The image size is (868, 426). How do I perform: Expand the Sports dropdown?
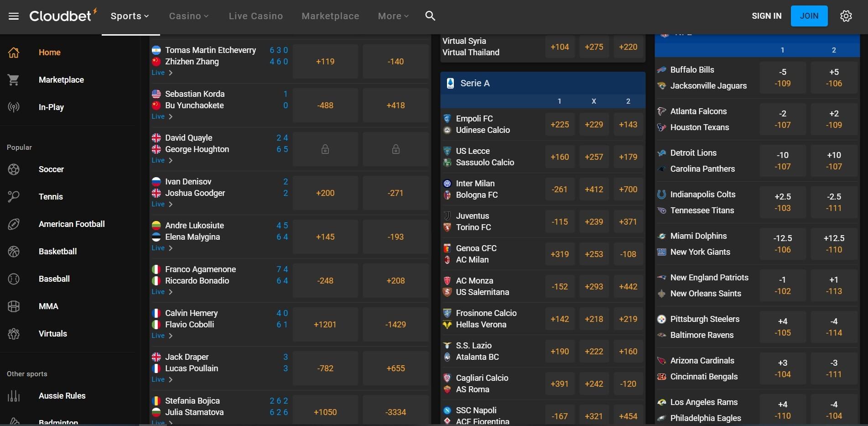(130, 16)
